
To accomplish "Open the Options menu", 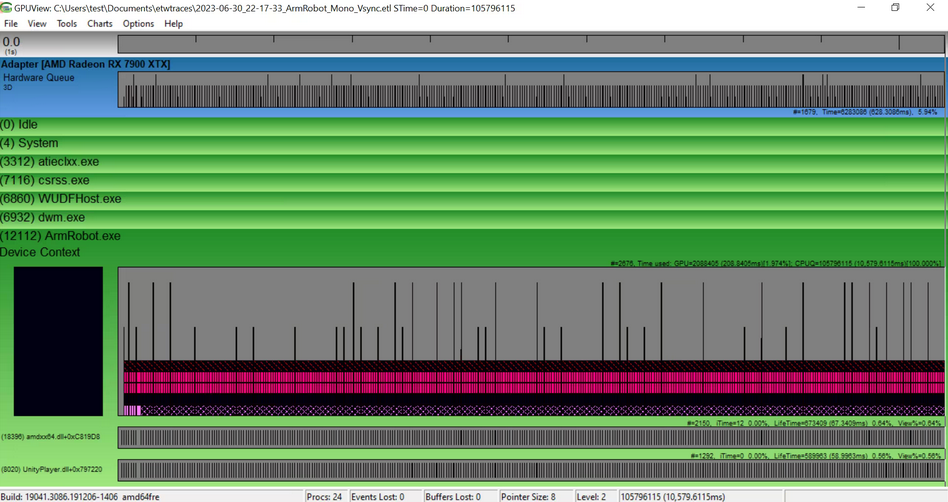I will [x=138, y=23].
